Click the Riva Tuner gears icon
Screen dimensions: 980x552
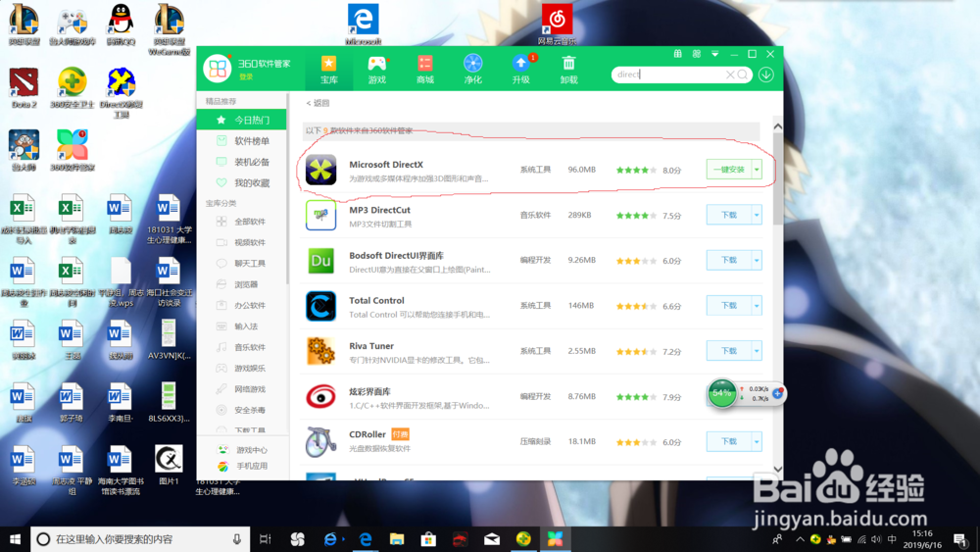(x=320, y=351)
